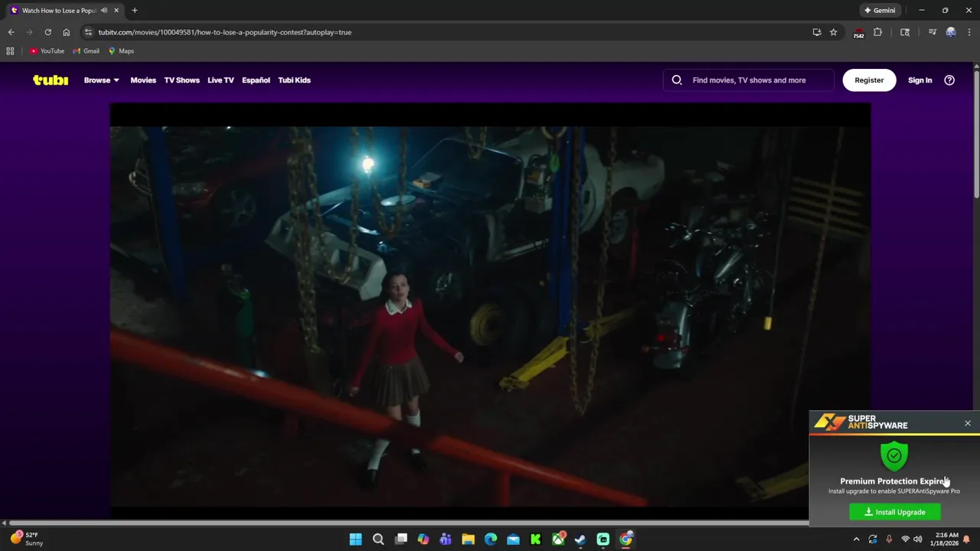Image resolution: width=980 pixels, height=551 pixels.
Task: Open Tubi Kids section
Action: (x=294, y=80)
